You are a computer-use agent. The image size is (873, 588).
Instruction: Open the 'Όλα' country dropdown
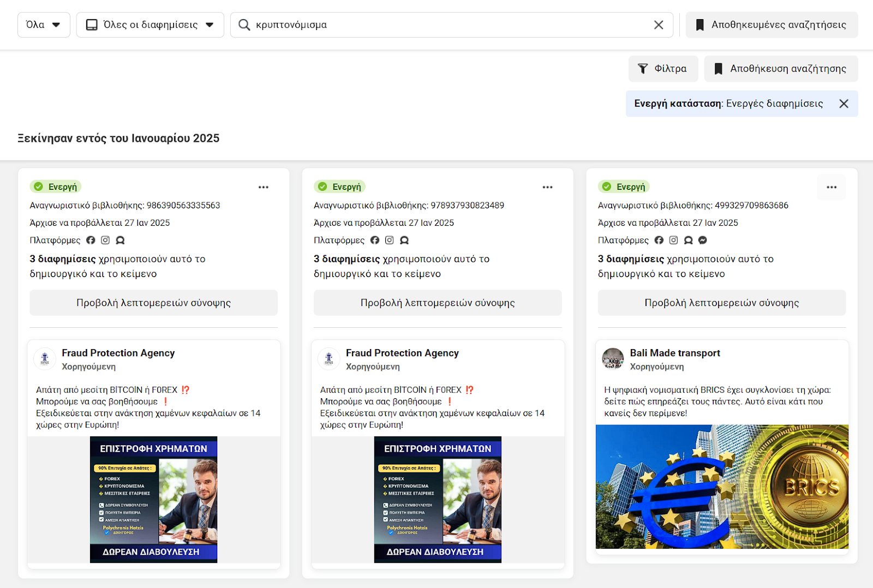click(44, 25)
